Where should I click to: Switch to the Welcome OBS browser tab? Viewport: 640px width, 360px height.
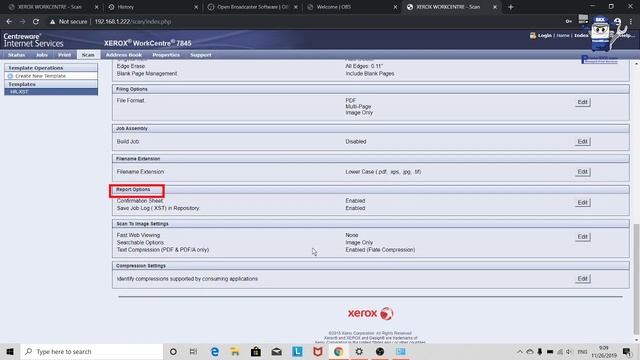[x=351, y=7]
